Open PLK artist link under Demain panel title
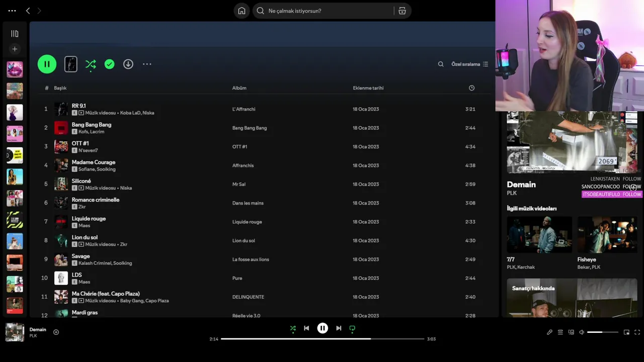 click(512, 193)
